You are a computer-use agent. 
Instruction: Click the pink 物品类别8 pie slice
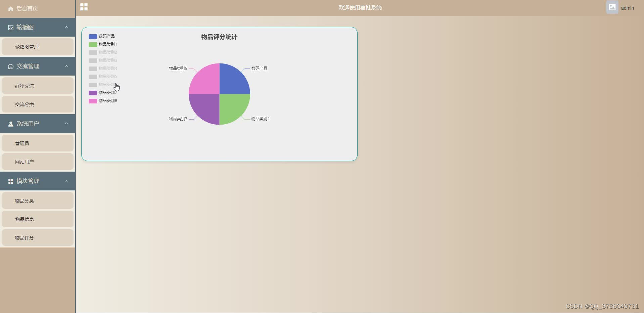point(205,80)
